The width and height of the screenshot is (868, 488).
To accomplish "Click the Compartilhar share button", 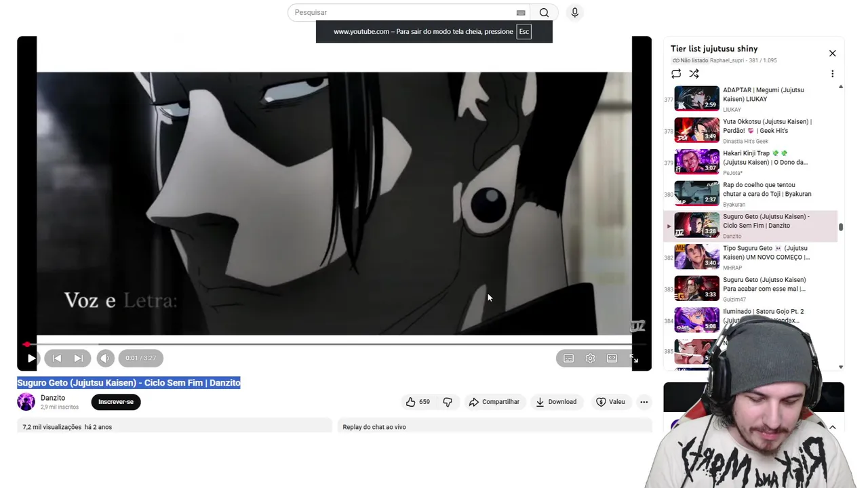I will pos(494,402).
